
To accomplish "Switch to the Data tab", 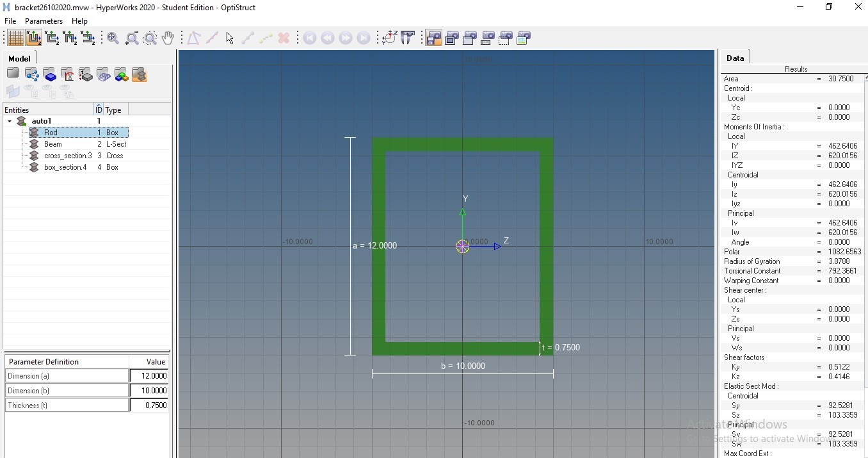I will pos(735,57).
